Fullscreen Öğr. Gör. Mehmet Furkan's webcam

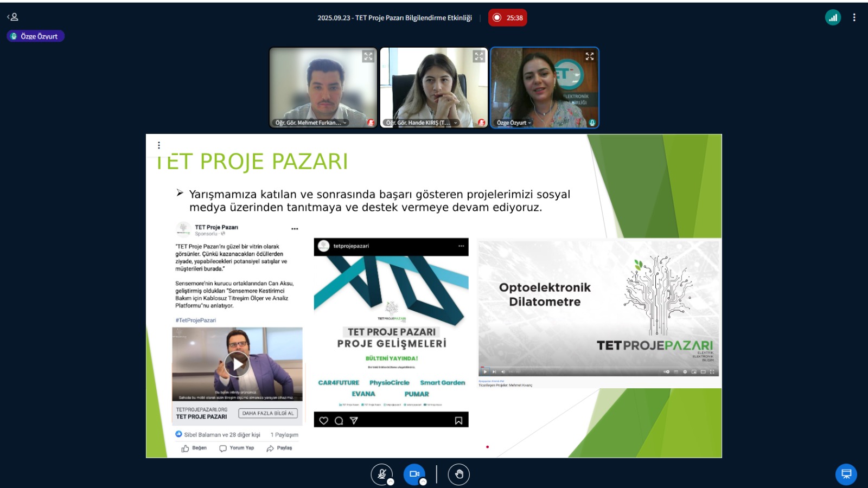click(368, 56)
